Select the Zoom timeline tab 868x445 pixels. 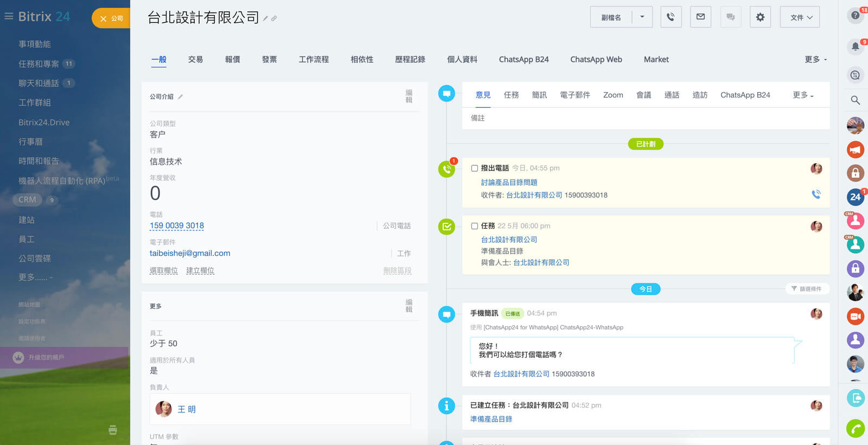(613, 95)
